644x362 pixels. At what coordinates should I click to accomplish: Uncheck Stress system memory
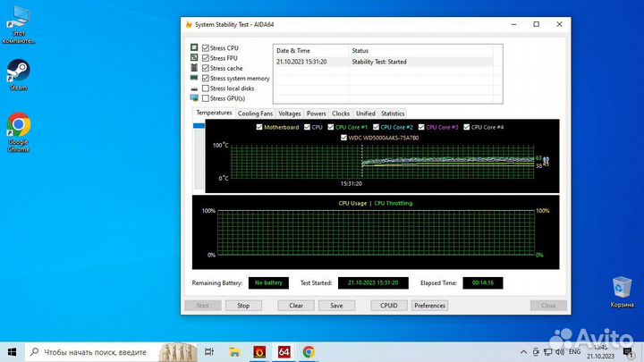point(206,78)
